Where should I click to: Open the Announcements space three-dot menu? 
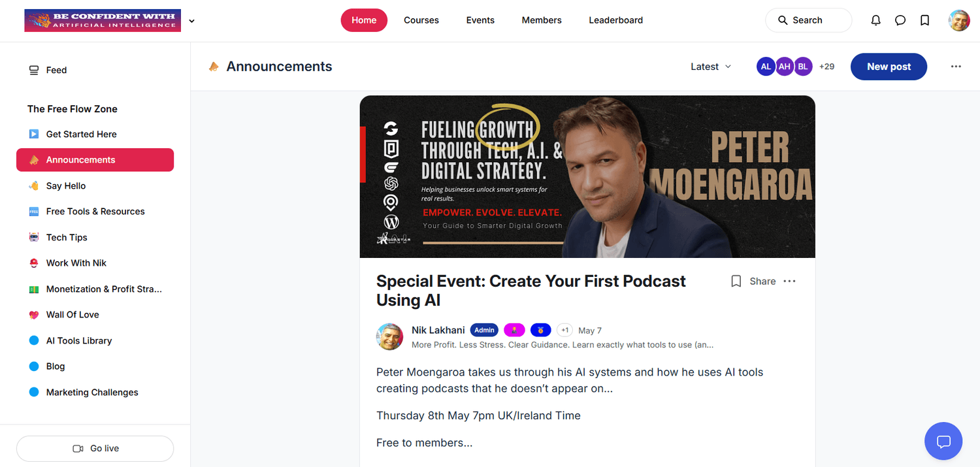coord(956,67)
